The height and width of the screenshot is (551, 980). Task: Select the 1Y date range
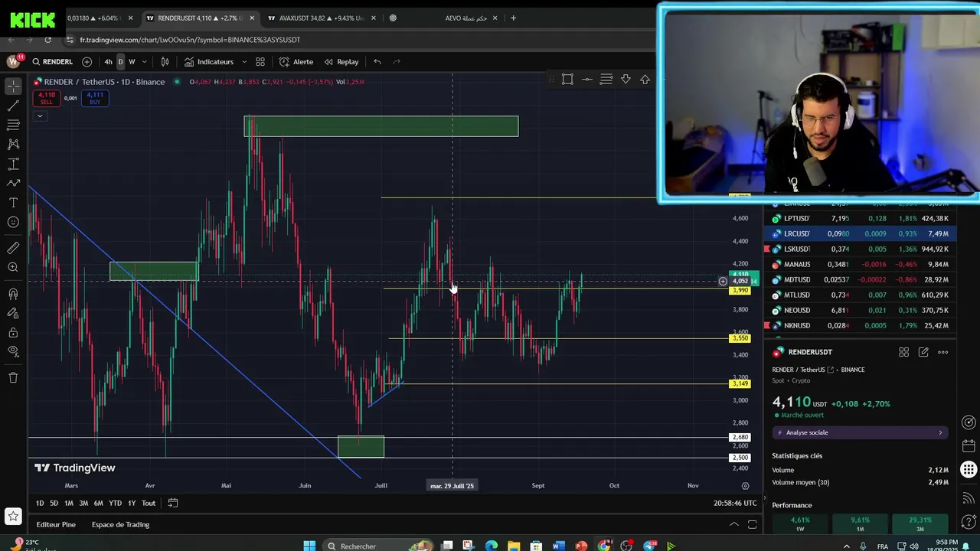(132, 503)
